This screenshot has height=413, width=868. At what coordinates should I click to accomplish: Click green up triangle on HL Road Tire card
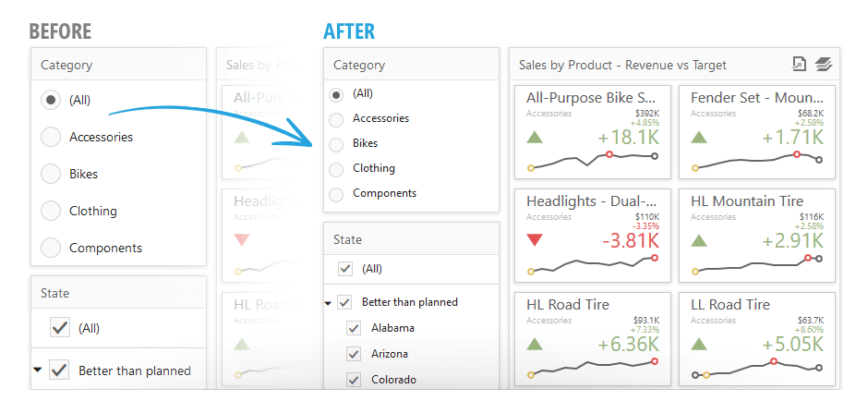pos(536,344)
